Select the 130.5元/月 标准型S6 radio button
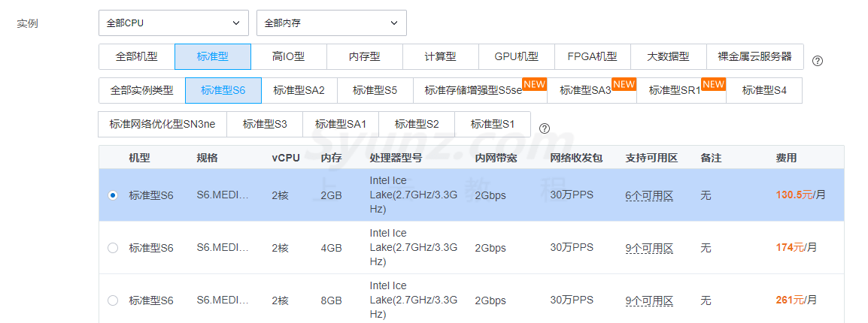The width and height of the screenshot is (868, 323). point(113,195)
